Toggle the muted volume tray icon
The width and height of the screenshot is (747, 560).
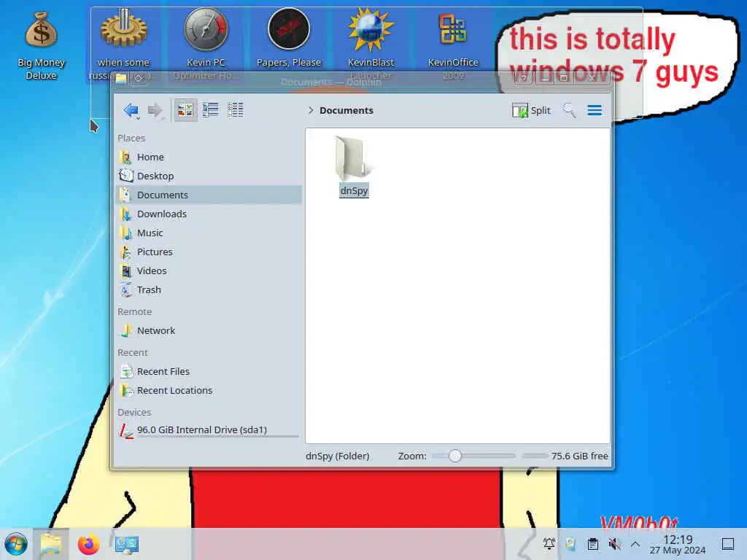point(614,544)
